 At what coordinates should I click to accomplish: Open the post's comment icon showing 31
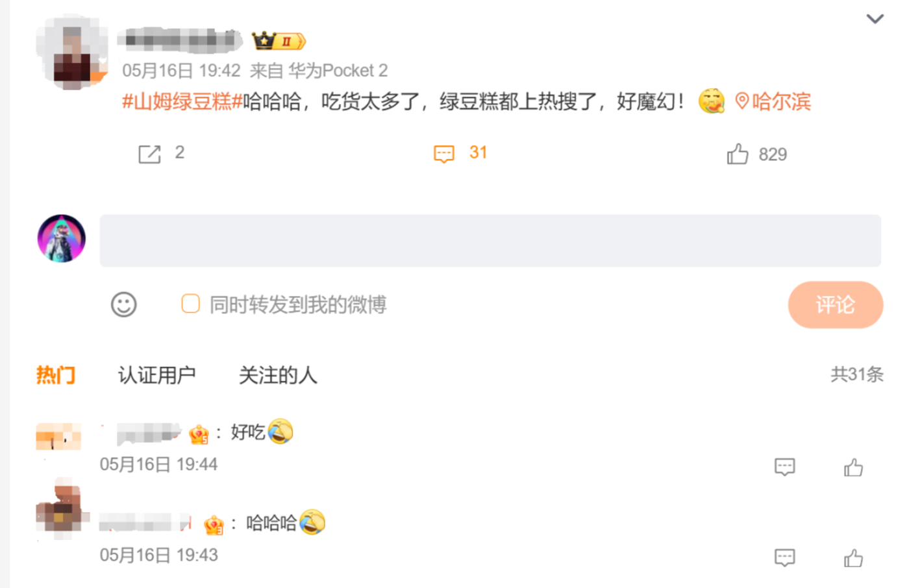click(444, 154)
